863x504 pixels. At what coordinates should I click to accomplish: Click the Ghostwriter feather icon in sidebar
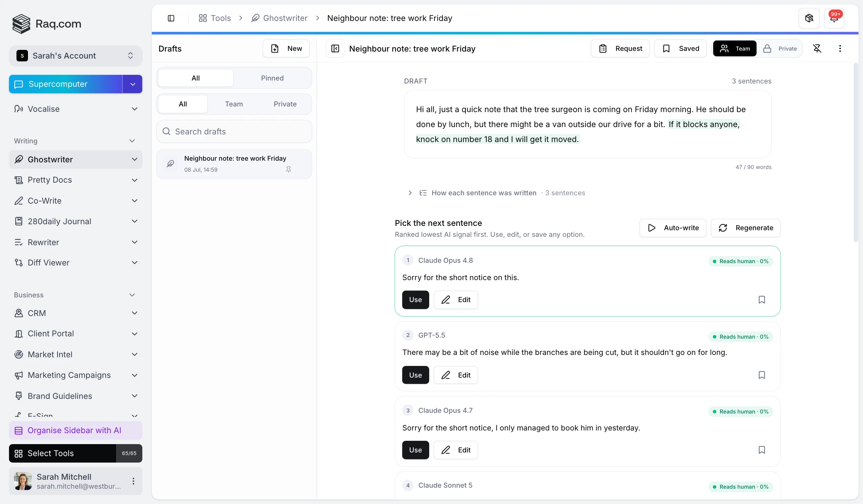click(19, 159)
